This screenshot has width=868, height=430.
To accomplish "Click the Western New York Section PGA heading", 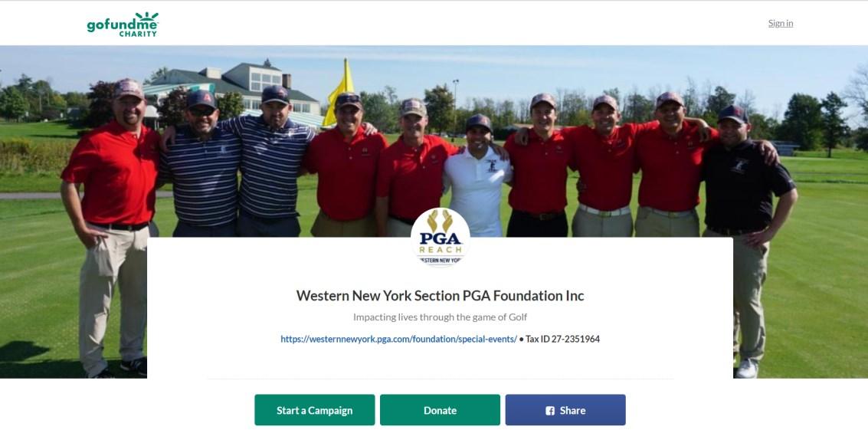I will coord(440,295).
